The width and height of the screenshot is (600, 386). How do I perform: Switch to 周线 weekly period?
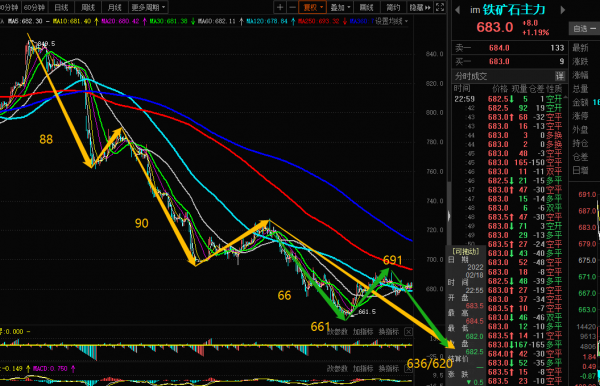pyautogui.click(x=88, y=7)
